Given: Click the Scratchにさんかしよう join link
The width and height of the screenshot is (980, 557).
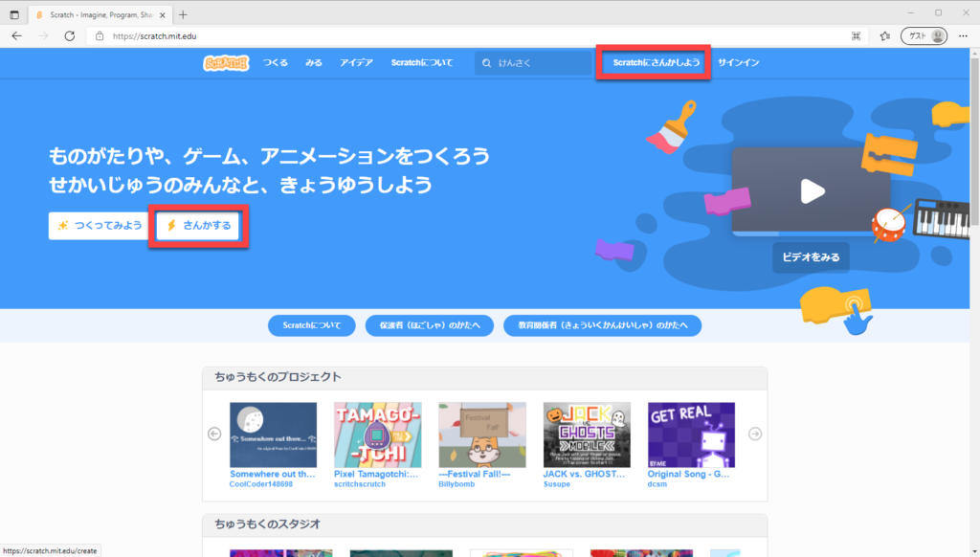Looking at the screenshot, I should coord(656,62).
